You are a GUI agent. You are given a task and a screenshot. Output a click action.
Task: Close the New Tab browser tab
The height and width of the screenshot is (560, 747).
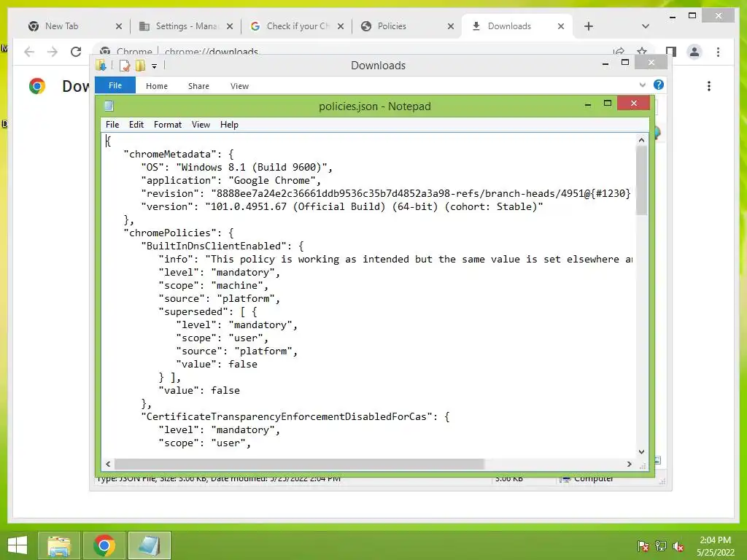pos(119,27)
